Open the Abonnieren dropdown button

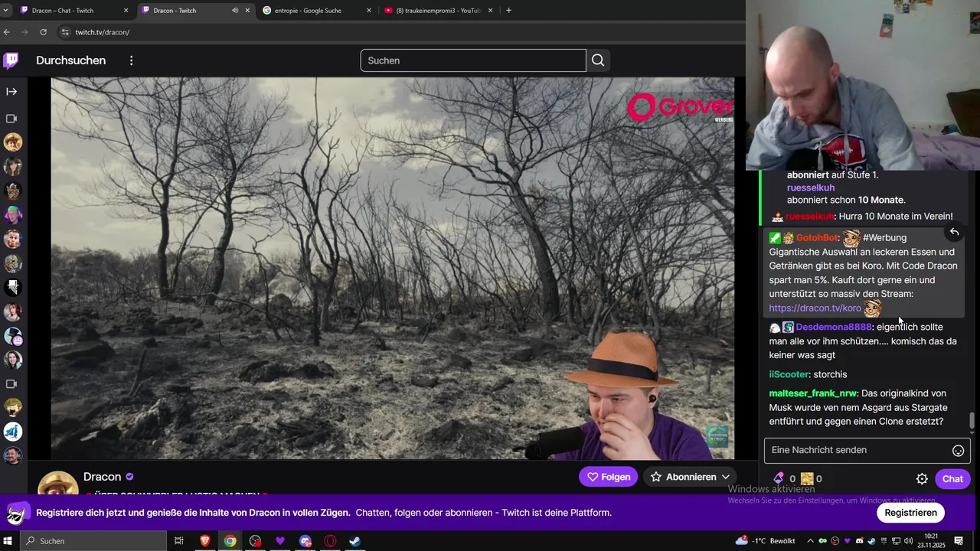tap(690, 477)
